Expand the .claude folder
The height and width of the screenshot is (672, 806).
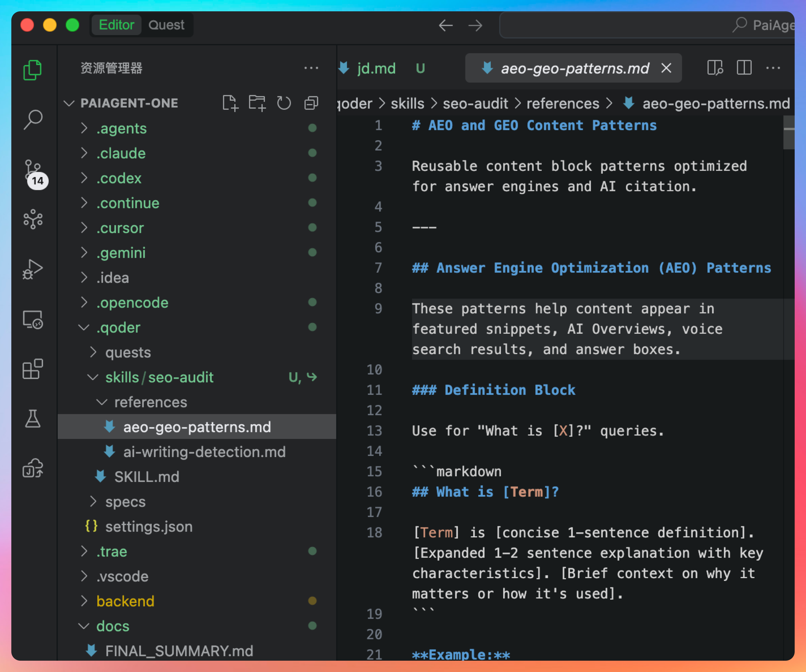click(121, 153)
